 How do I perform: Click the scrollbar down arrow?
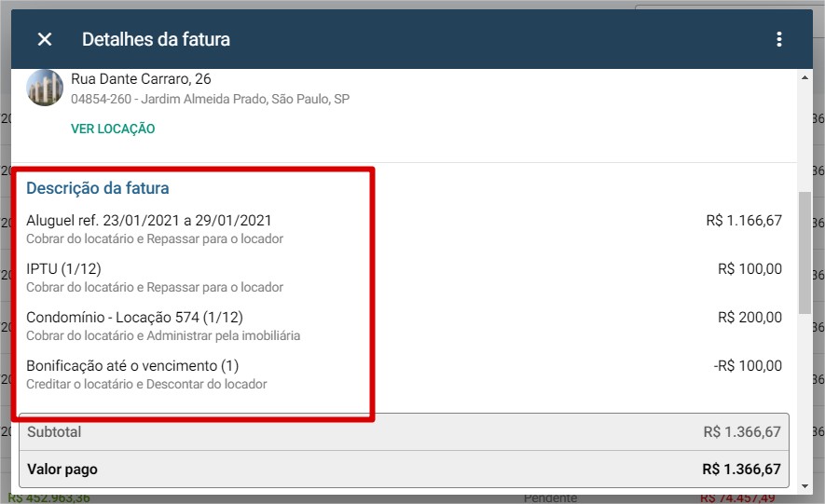[804, 486]
